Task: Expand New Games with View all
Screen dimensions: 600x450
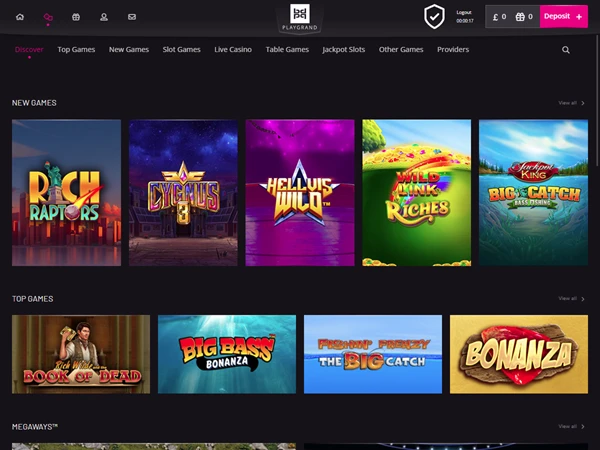Action: pyautogui.click(x=571, y=103)
